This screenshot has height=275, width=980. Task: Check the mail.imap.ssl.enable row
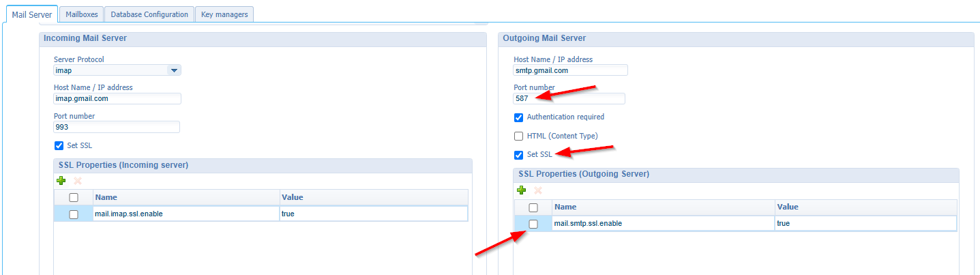pyautogui.click(x=74, y=214)
